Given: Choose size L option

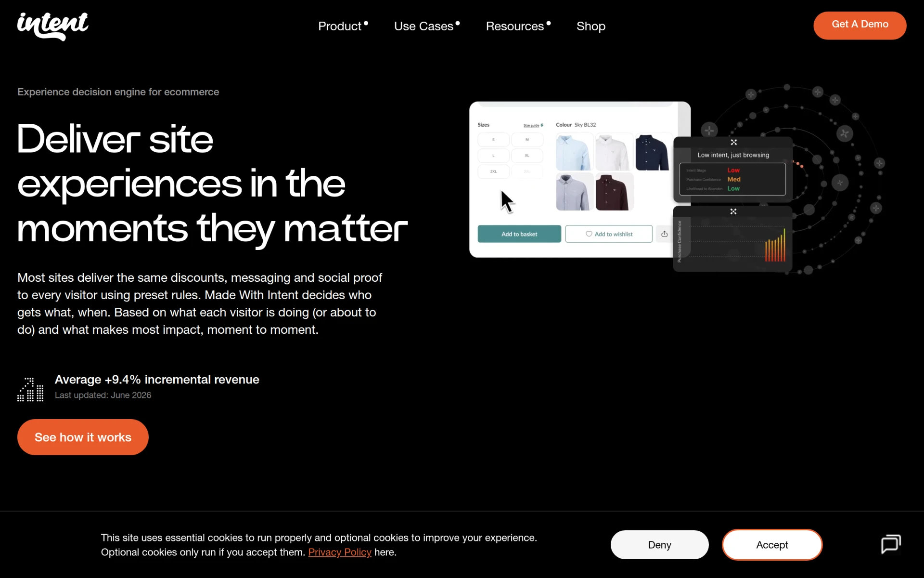Looking at the screenshot, I should coord(493,156).
